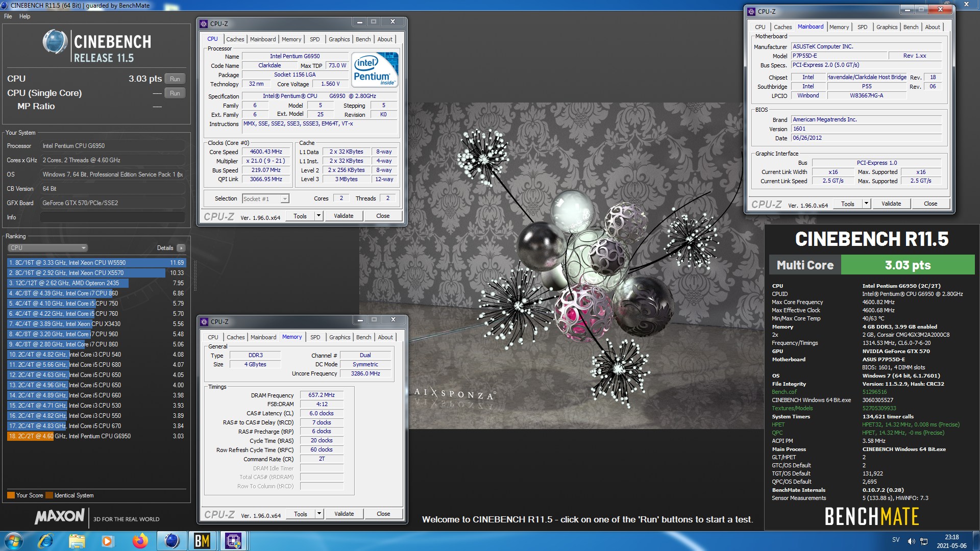The height and width of the screenshot is (551, 980).
Task: Click the 3.03 pts Multi Core score in BenchMate
Action: (908, 265)
